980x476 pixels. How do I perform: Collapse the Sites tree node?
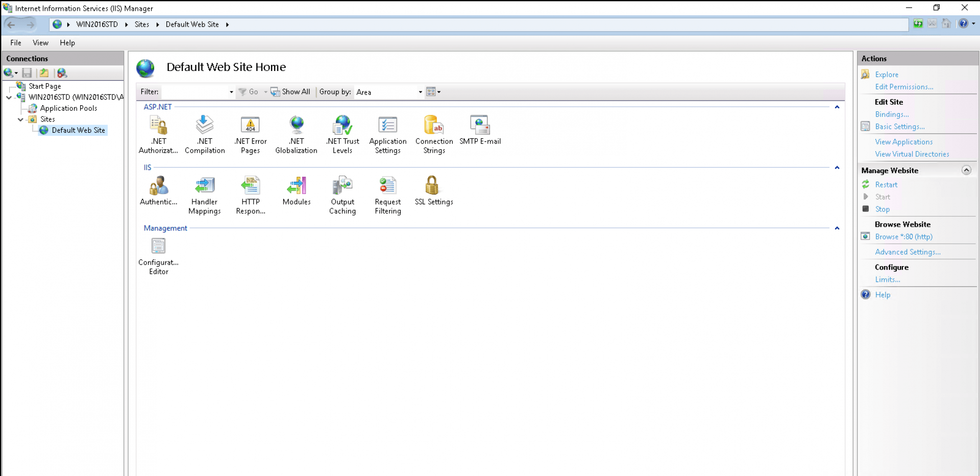pyautogui.click(x=20, y=120)
